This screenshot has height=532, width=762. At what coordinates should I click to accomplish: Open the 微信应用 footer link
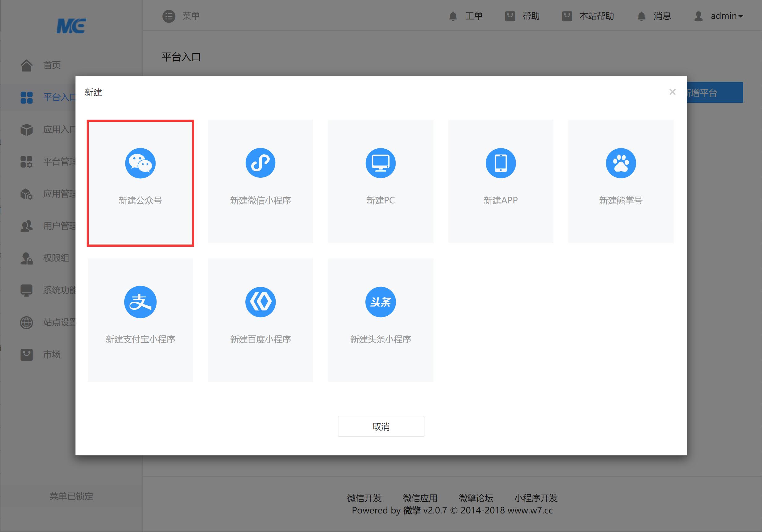(x=420, y=498)
